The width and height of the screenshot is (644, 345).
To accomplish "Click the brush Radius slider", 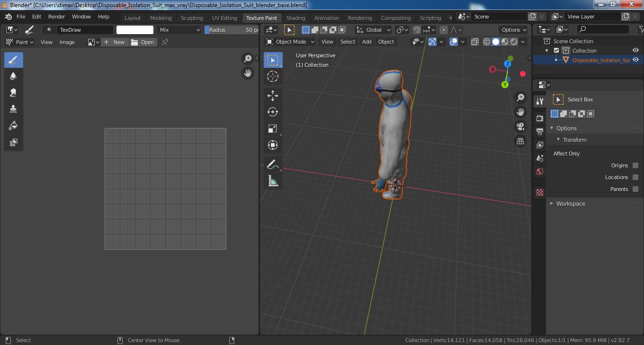I will point(232,30).
